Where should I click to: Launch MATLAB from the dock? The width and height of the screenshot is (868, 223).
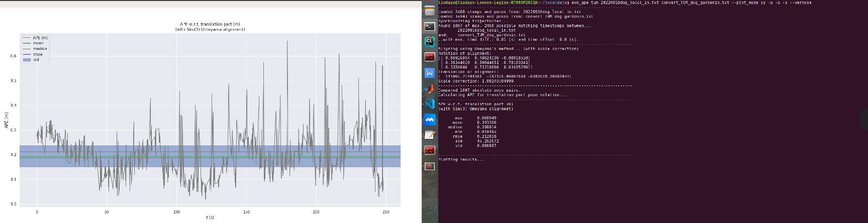(x=430, y=89)
